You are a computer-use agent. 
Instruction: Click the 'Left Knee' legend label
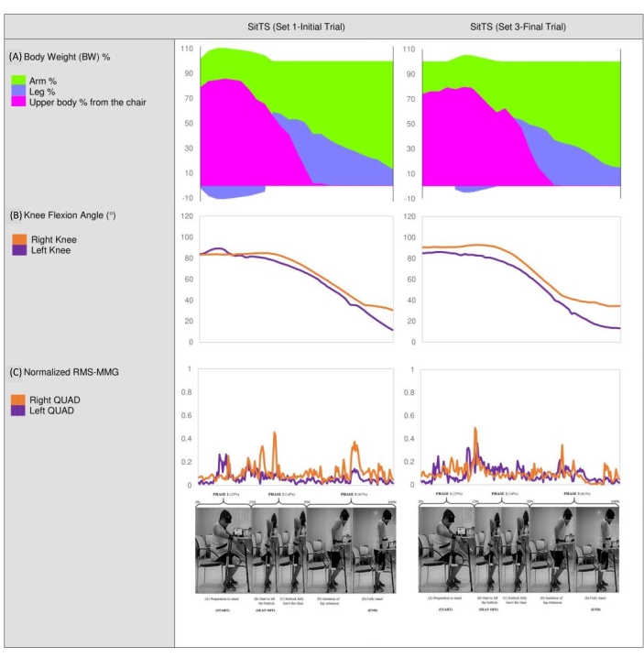[x=50, y=250]
